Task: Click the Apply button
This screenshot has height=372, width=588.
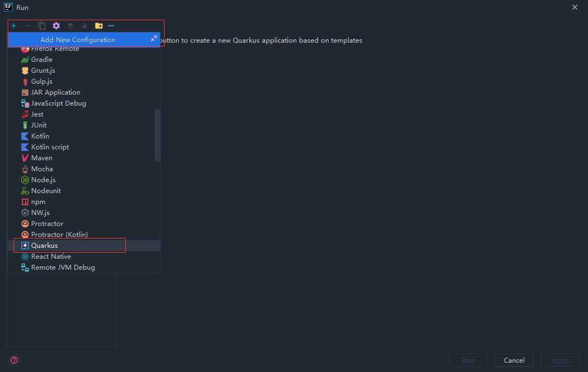Action: pos(560,361)
